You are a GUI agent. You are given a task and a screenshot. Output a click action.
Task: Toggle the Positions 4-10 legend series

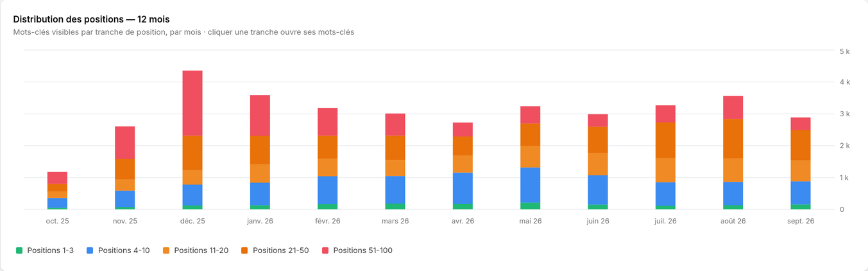[118, 250]
